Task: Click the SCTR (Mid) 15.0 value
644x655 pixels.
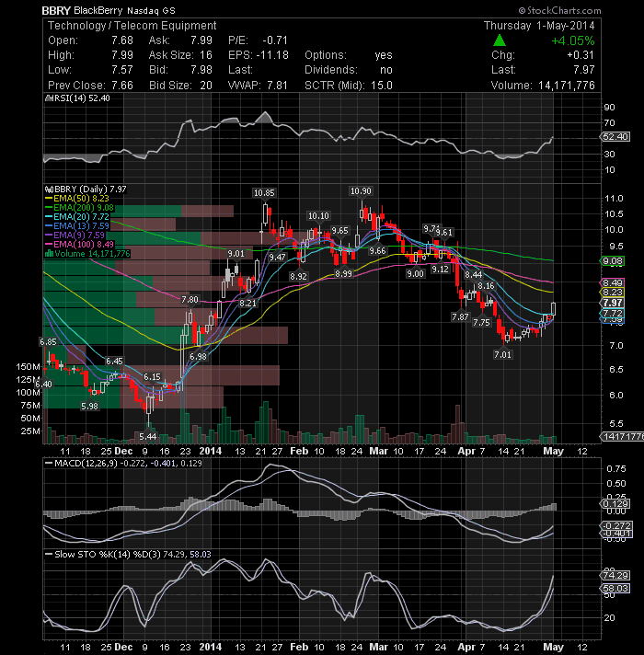Action: point(381,86)
